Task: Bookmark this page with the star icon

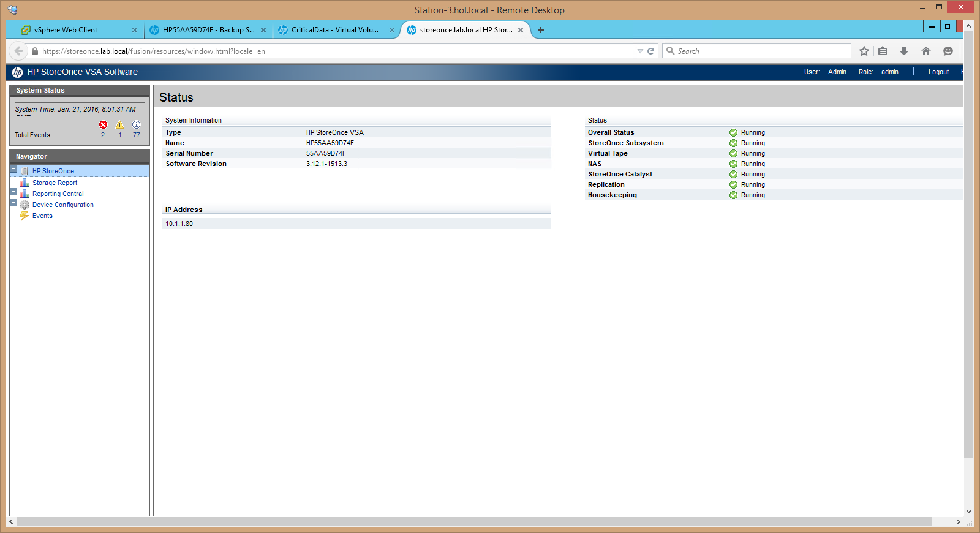Action: 864,51
